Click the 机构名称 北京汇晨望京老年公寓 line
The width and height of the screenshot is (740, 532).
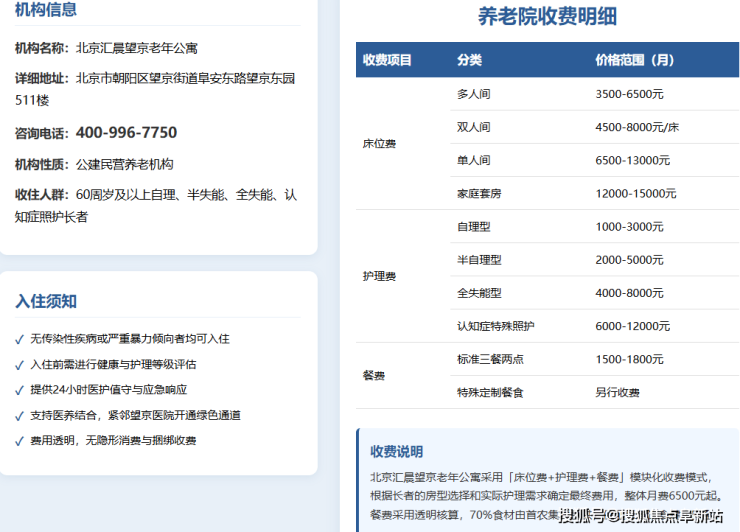click(106, 48)
